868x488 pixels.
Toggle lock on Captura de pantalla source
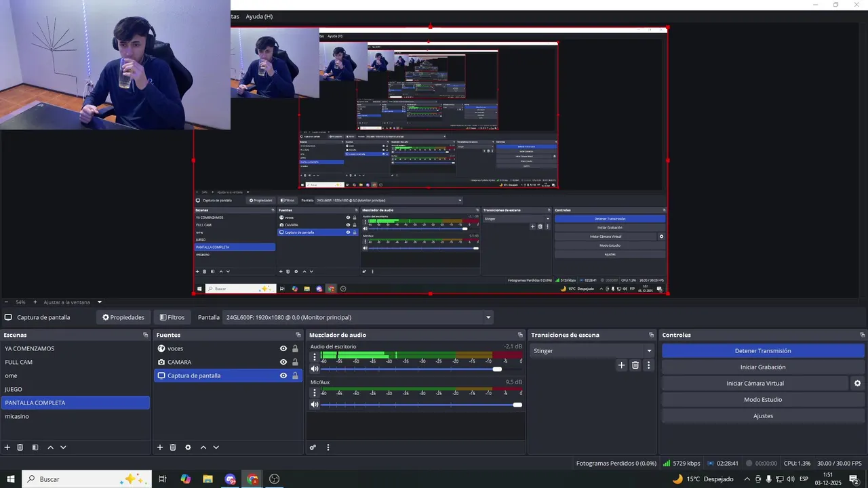295,375
